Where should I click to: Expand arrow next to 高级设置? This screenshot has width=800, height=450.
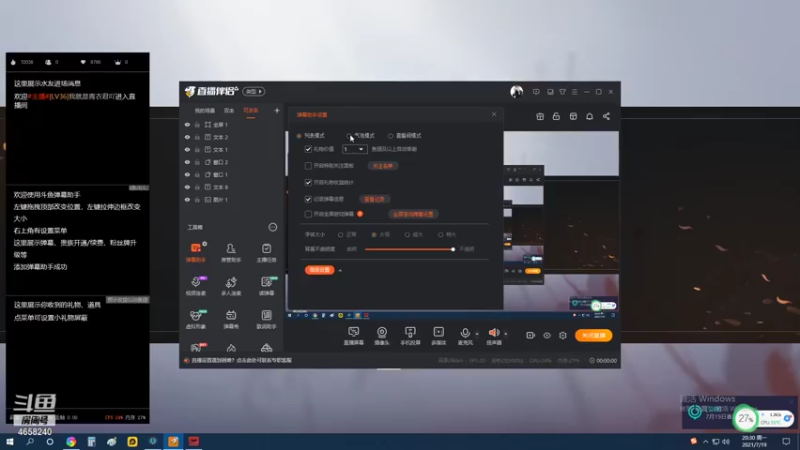pyautogui.click(x=340, y=270)
